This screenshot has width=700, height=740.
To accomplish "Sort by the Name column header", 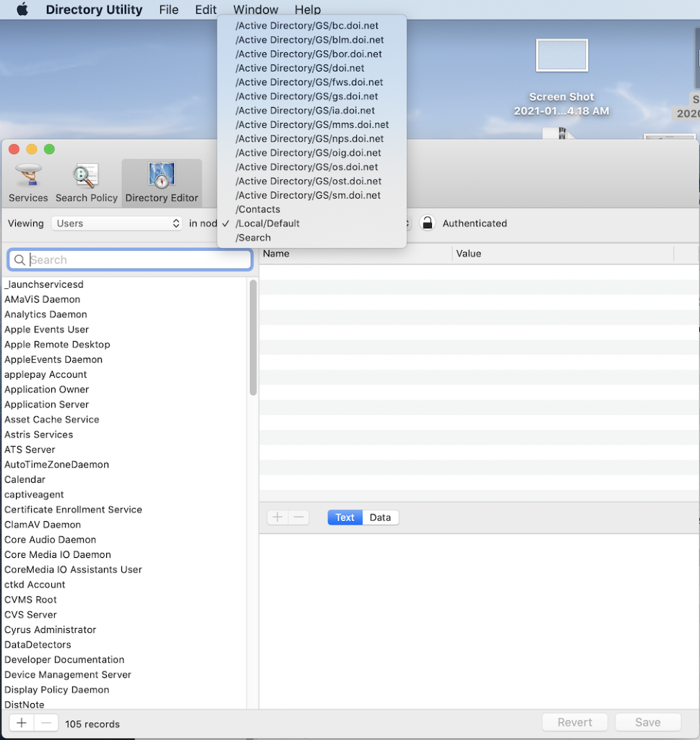I will 355,254.
